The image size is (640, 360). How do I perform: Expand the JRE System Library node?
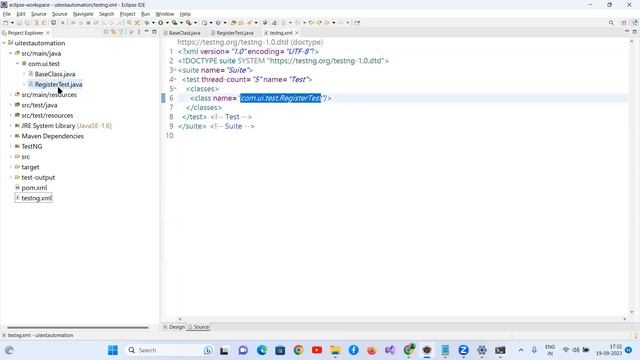(x=11, y=126)
